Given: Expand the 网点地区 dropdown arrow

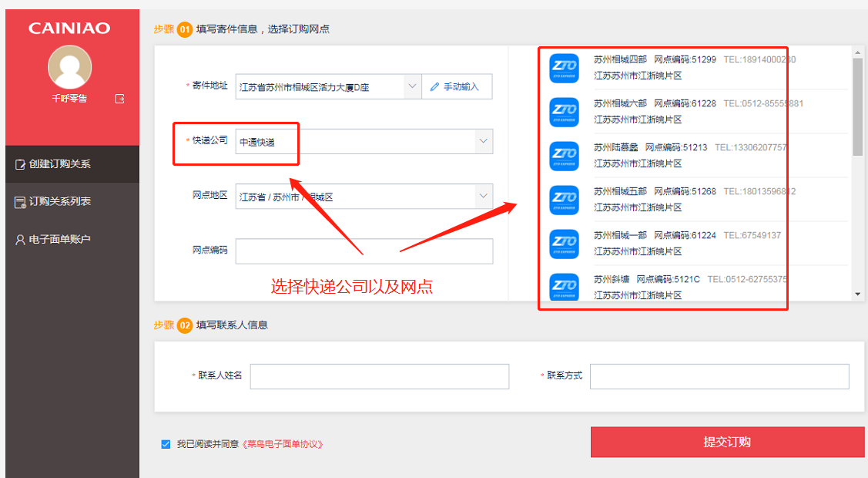Looking at the screenshot, I should pos(483,196).
